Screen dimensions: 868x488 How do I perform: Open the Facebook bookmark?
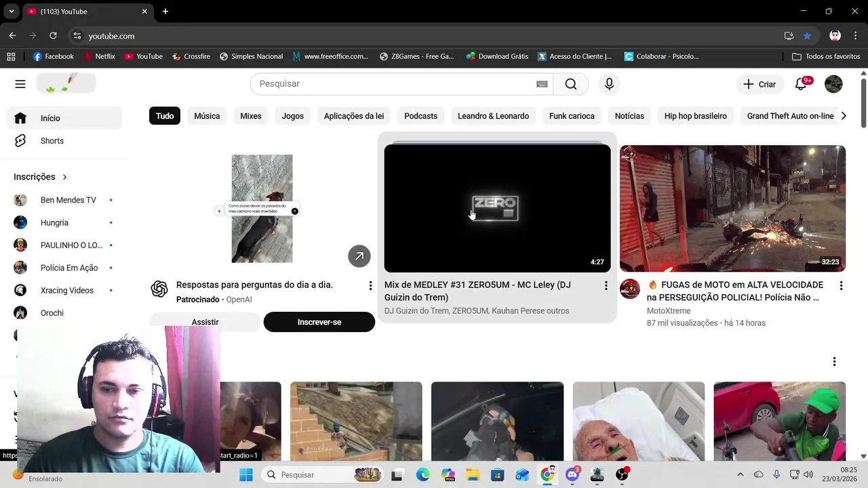[x=54, y=56]
